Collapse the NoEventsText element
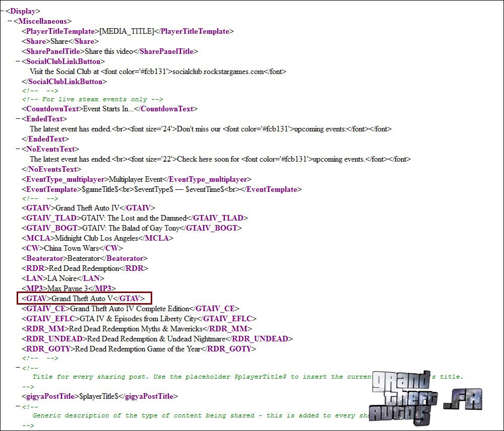Viewport: 504px width, 431px height. 18,149
